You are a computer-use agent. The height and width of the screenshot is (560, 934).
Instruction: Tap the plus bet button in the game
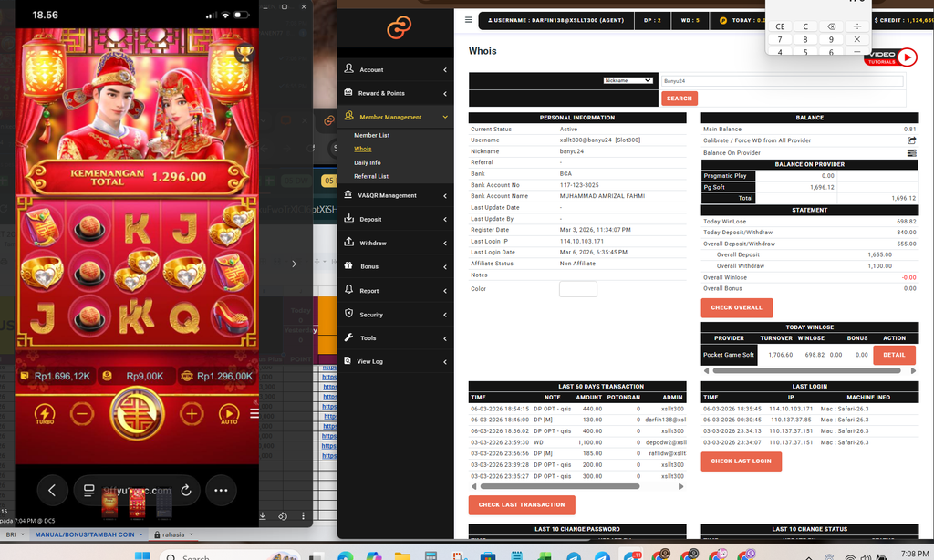[x=192, y=413]
